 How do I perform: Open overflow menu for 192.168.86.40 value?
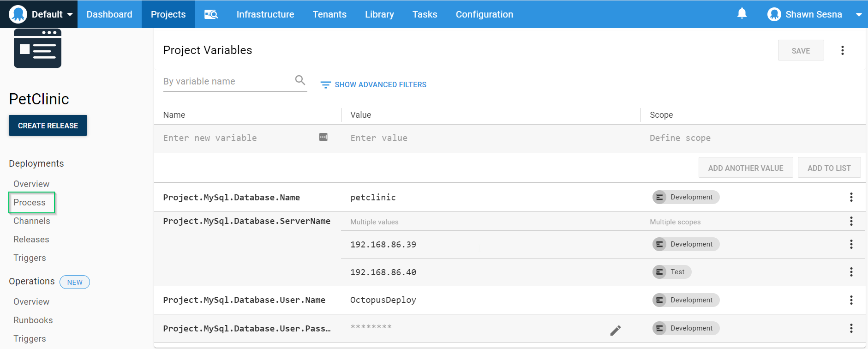click(851, 272)
